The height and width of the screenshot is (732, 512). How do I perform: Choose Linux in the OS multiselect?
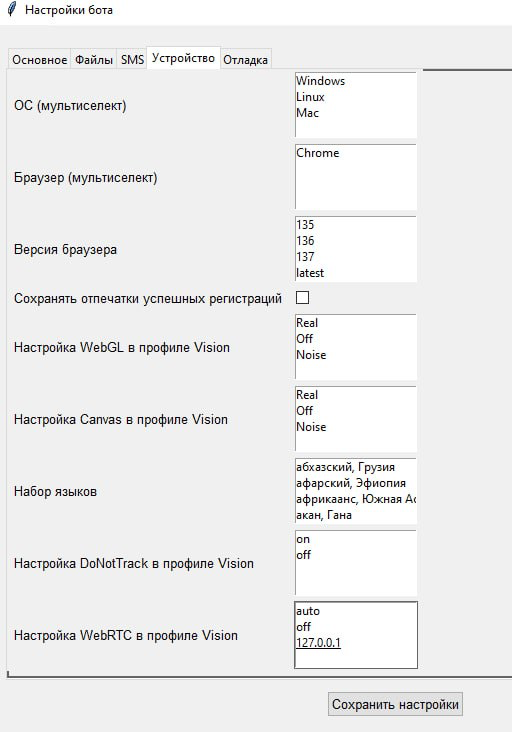pyautogui.click(x=310, y=97)
